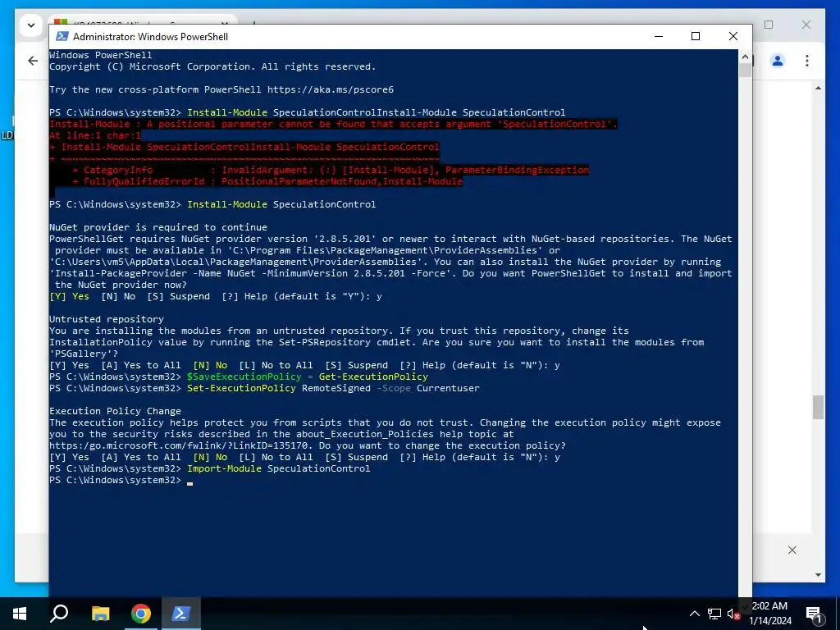Click the date 1/14/2024 in the tray
840x630 pixels.
point(769,621)
